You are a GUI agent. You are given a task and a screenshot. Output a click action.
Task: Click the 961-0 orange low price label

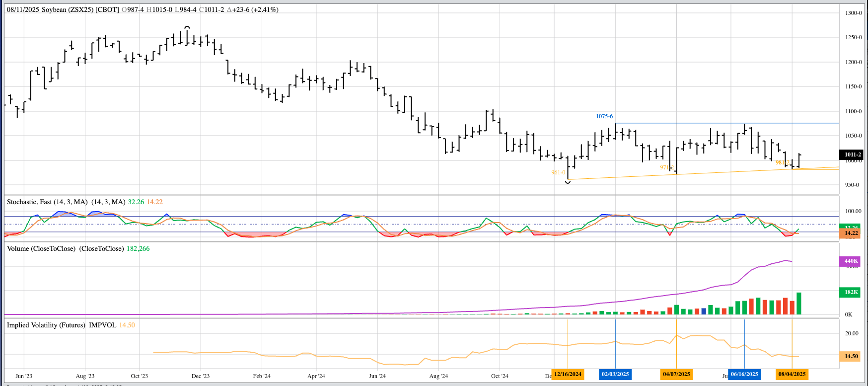pyautogui.click(x=558, y=172)
